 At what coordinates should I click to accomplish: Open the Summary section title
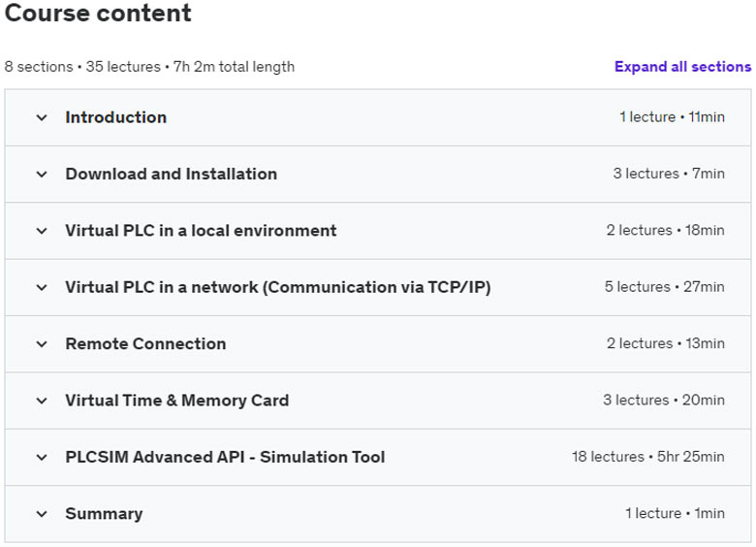104,514
